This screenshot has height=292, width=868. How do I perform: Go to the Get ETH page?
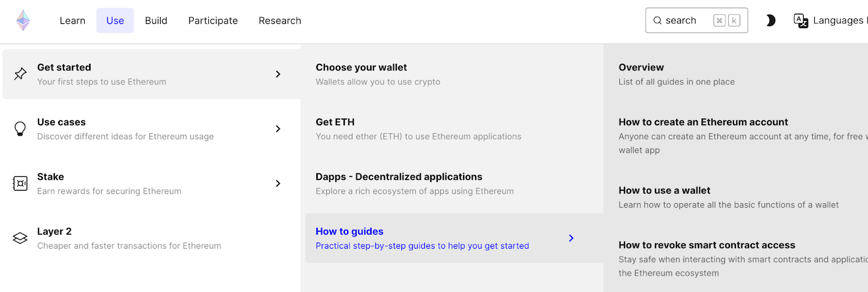[x=335, y=122]
